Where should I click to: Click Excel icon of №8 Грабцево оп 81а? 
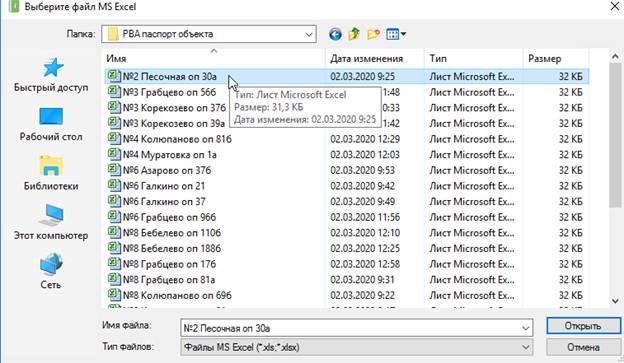point(114,279)
